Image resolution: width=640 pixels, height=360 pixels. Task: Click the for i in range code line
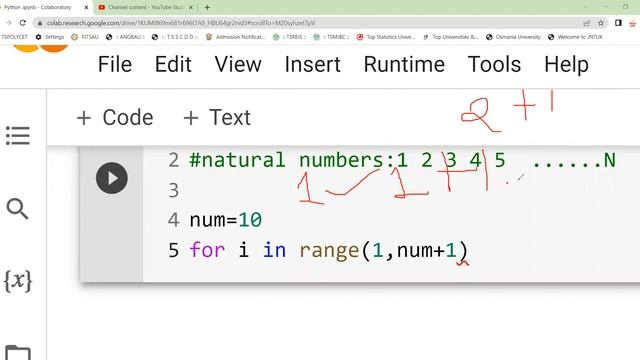click(329, 250)
